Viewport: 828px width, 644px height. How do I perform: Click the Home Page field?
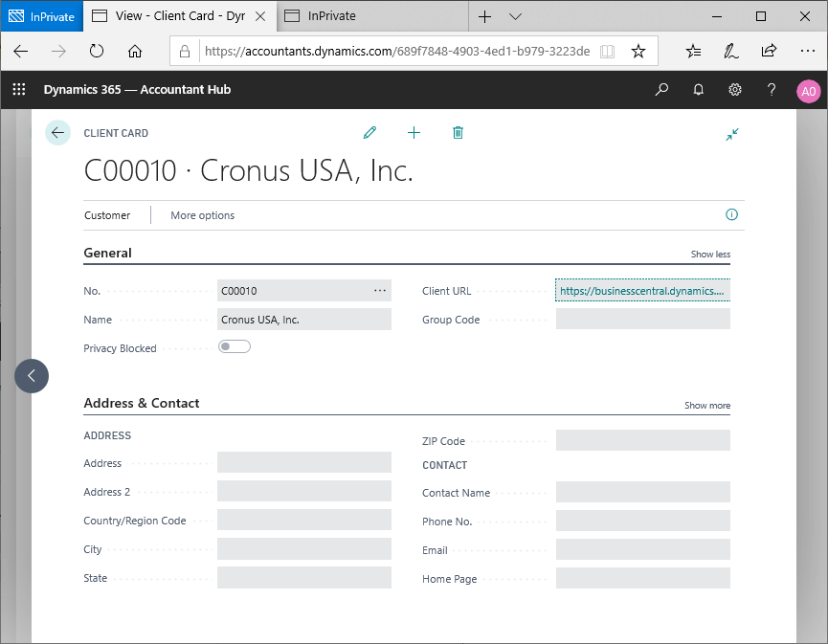click(643, 578)
